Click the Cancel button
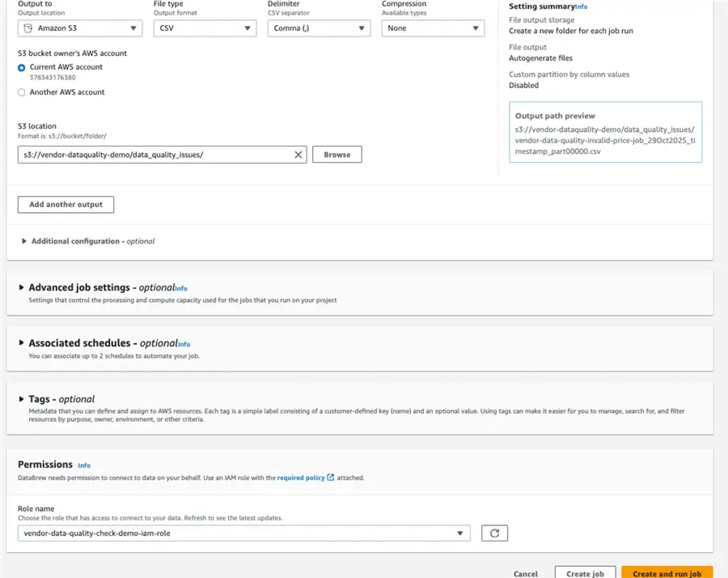The image size is (728, 578). pos(526,573)
